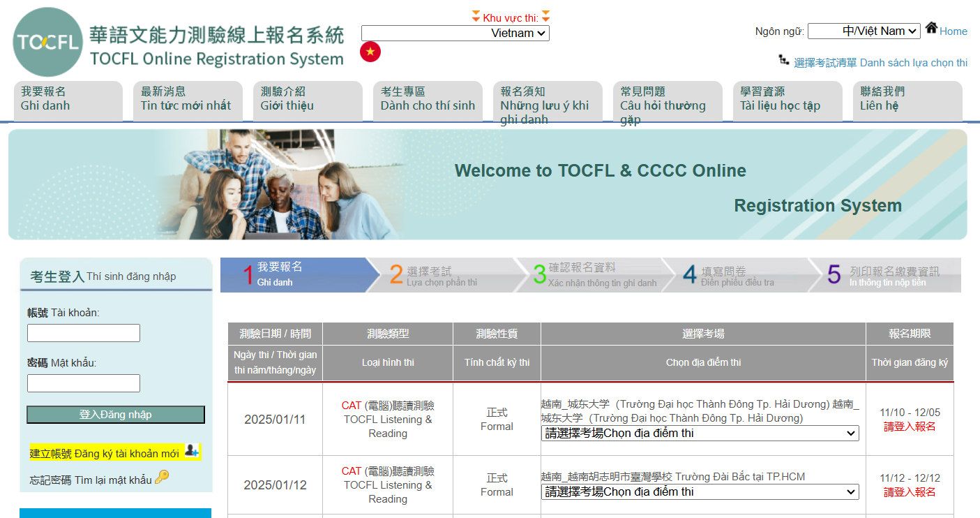This screenshot has width=980, height=518.
Task: Click the right orange arrows by Khu vực thi
Action: pyautogui.click(x=545, y=16)
